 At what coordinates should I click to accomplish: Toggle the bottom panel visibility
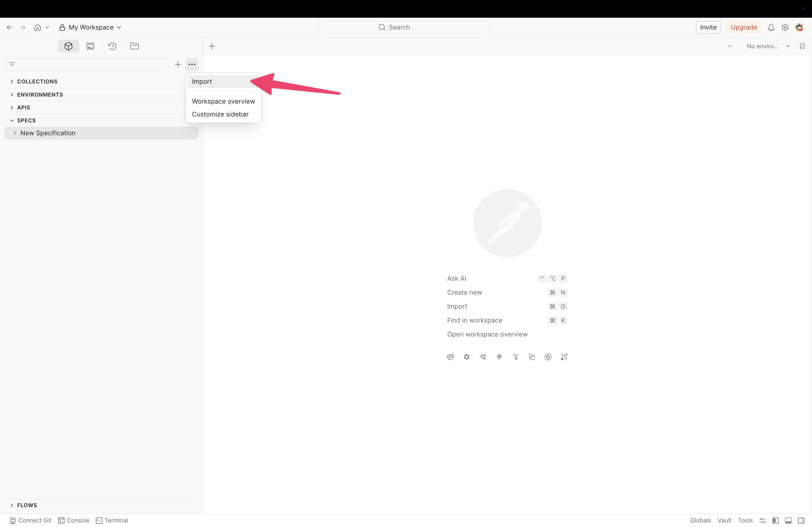click(x=788, y=520)
